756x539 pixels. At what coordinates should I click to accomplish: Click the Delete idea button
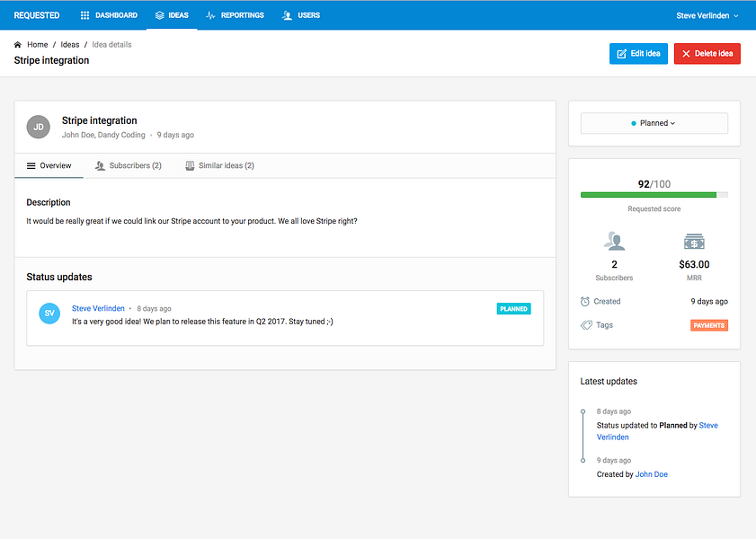point(707,54)
